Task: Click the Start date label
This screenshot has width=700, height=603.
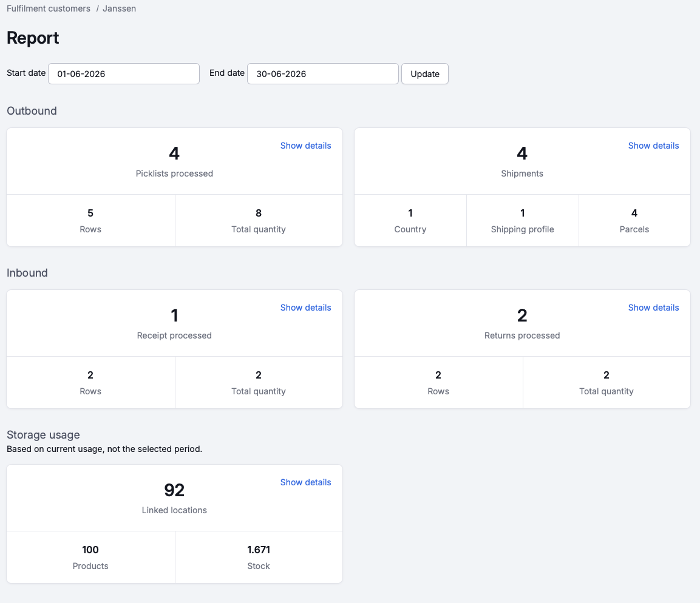Action: point(26,73)
